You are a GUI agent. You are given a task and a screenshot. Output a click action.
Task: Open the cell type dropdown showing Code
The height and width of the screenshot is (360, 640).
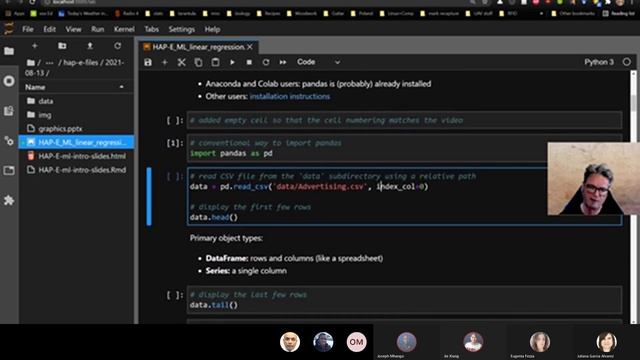pos(318,62)
